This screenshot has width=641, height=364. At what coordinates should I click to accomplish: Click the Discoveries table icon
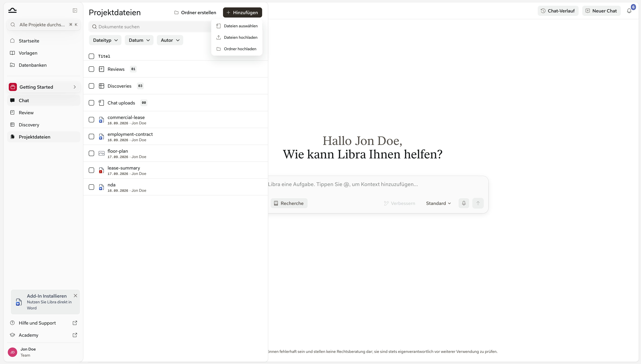point(101,86)
